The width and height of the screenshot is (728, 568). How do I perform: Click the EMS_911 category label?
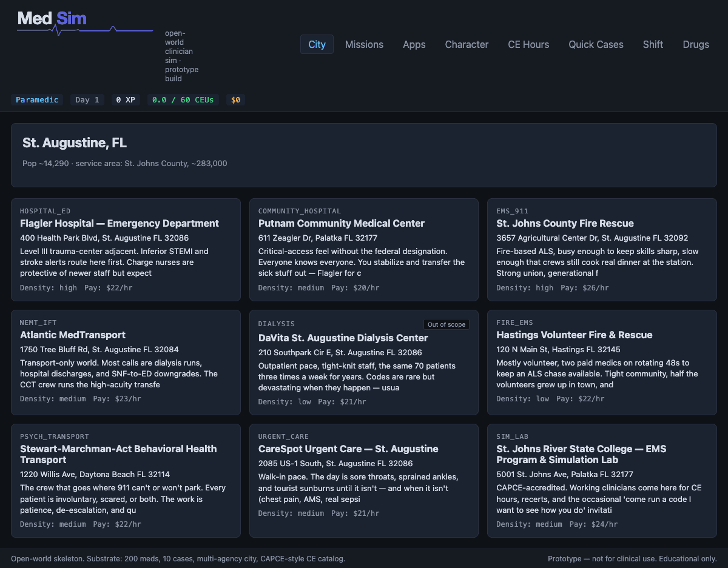tap(512, 211)
